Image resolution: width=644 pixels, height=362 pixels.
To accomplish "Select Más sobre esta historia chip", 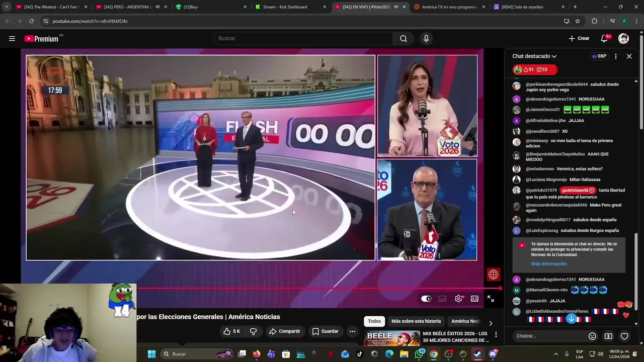I will click(416, 321).
